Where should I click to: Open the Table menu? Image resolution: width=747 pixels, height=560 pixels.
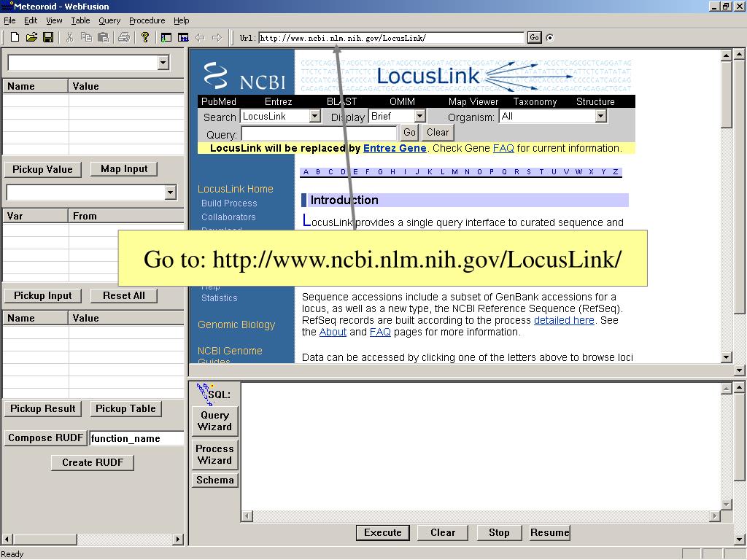click(x=80, y=20)
